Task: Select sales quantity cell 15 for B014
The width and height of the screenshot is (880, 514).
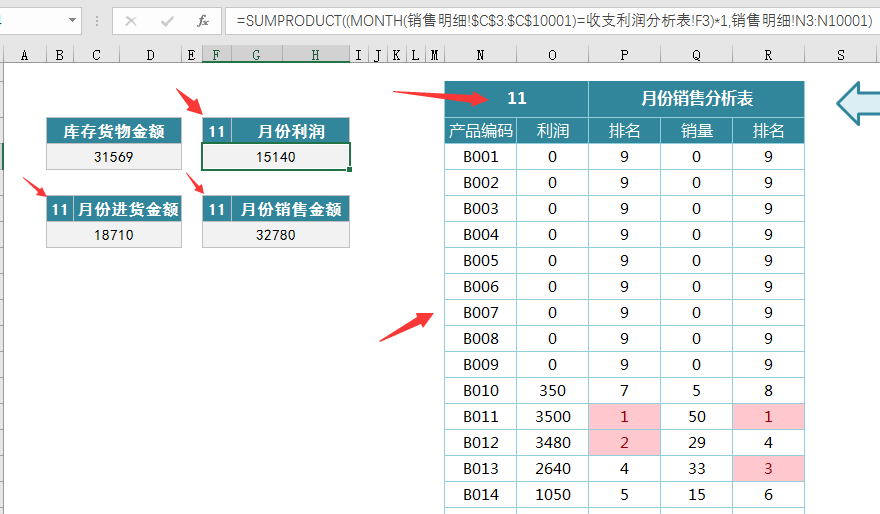Action: pos(696,494)
